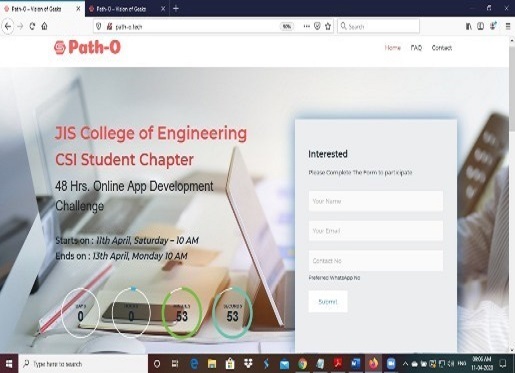Open Microsoft Store from taskbar
Viewport: 515px width, 373px height.
(230, 364)
